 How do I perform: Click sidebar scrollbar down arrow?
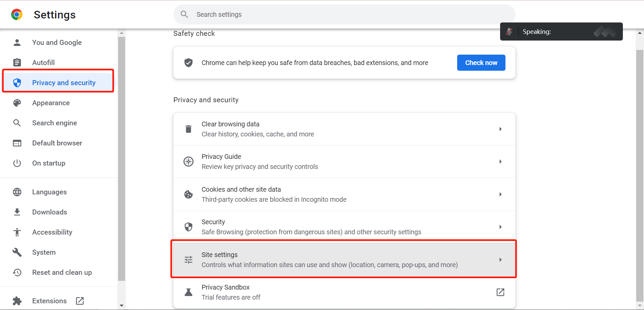(x=121, y=306)
